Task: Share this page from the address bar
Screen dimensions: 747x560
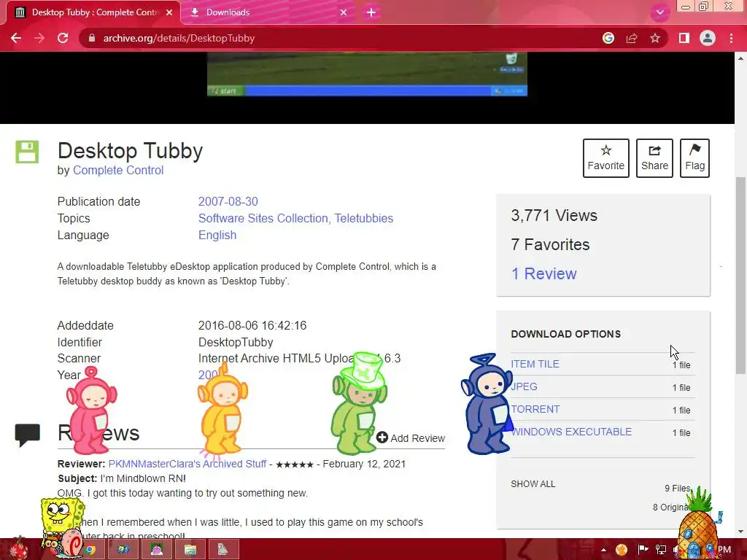Action: click(x=632, y=38)
